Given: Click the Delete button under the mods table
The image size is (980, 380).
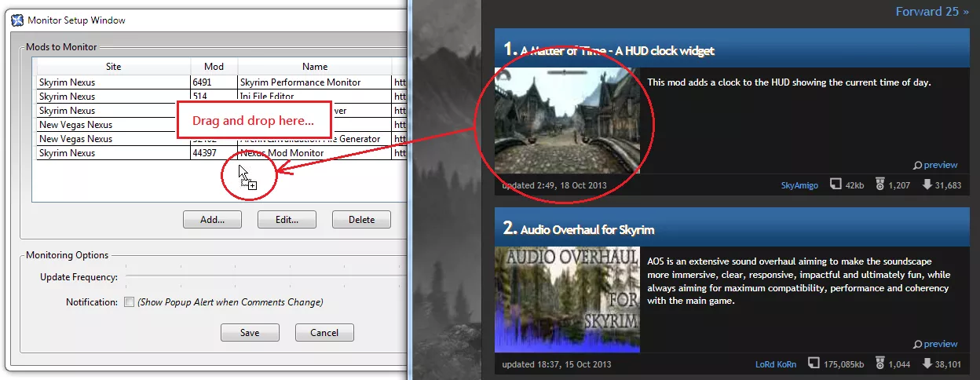Looking at the screenshot, I should (x=361, y=220).
